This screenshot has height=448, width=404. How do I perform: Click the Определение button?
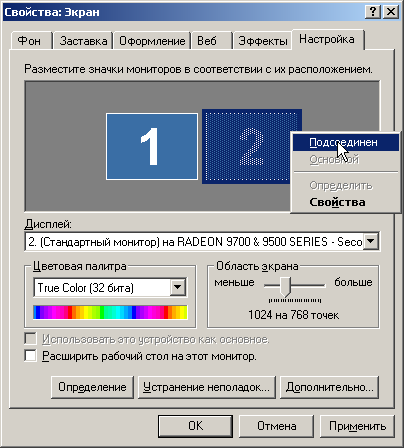point(92,387)
